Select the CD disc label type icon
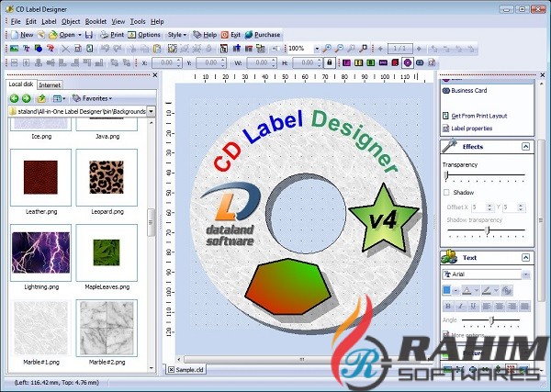 (407, 62)
